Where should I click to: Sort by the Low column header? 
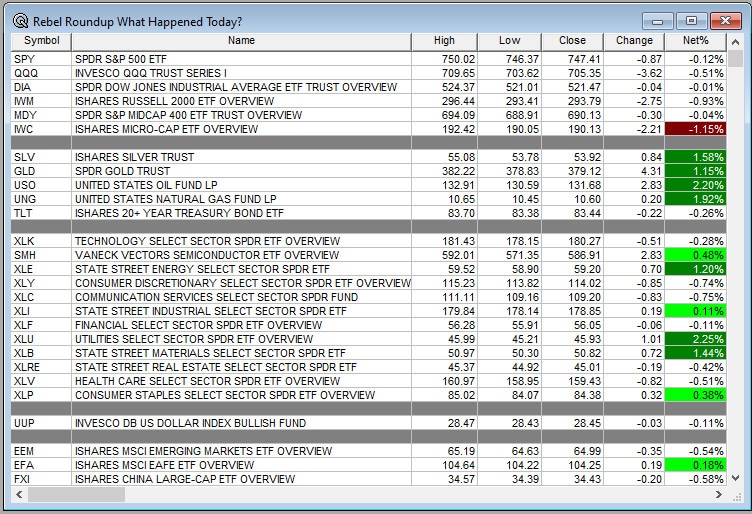(509, 41)
